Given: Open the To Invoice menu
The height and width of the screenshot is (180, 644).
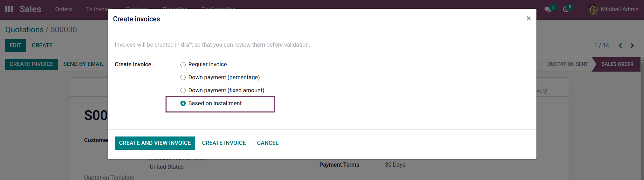Looking at the screenshot, I should point(98,9).
